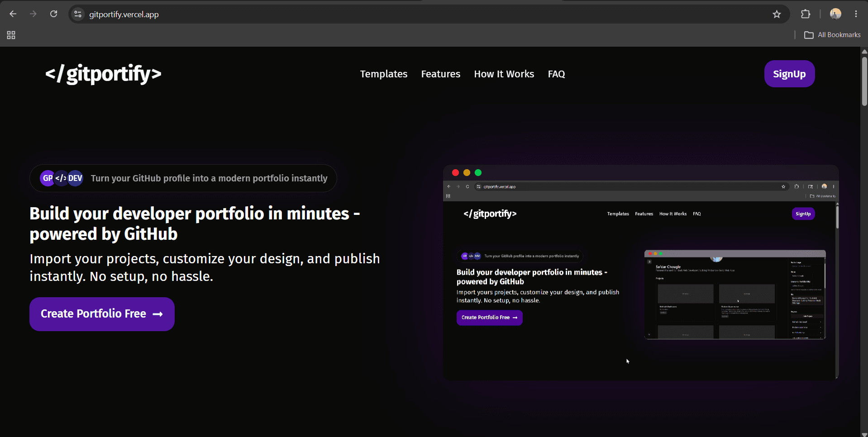
Task: Reload the gitportify page
Action: 53,14
